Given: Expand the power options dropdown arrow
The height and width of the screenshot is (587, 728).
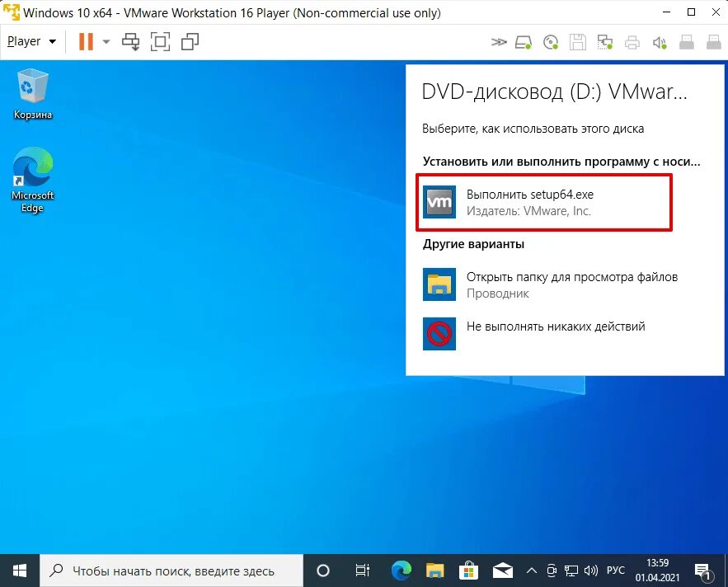Looking at the screenshot, I should [106, 41].
